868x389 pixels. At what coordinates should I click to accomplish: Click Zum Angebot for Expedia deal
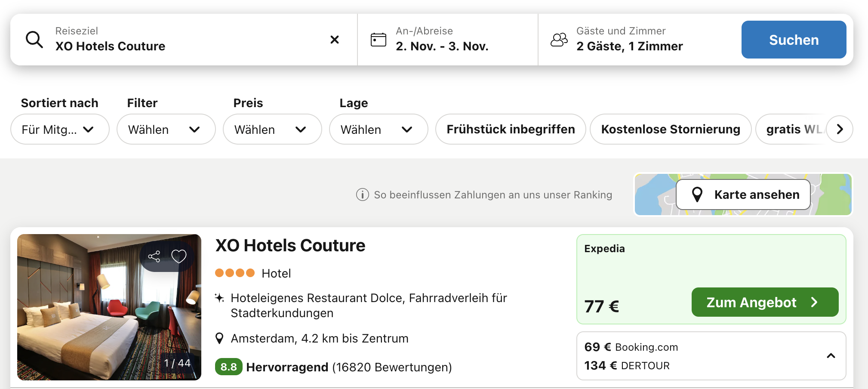click(x=765, y=302)
